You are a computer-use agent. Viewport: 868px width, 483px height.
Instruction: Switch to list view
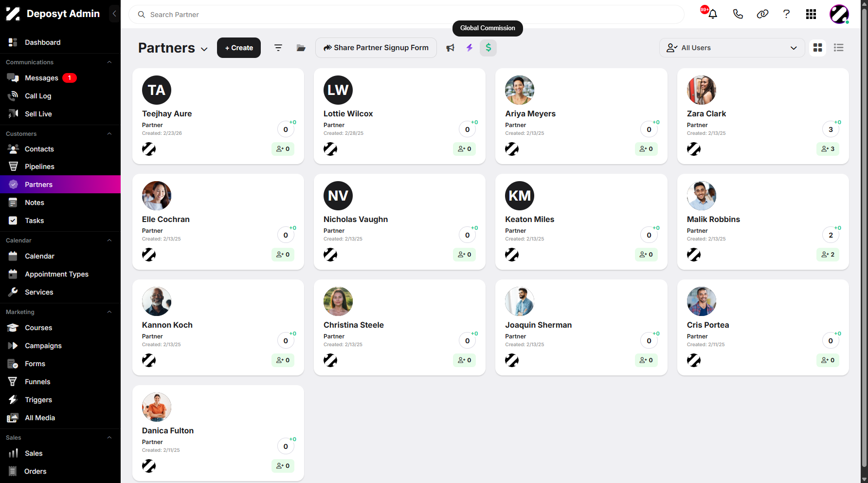coord(838,48)
